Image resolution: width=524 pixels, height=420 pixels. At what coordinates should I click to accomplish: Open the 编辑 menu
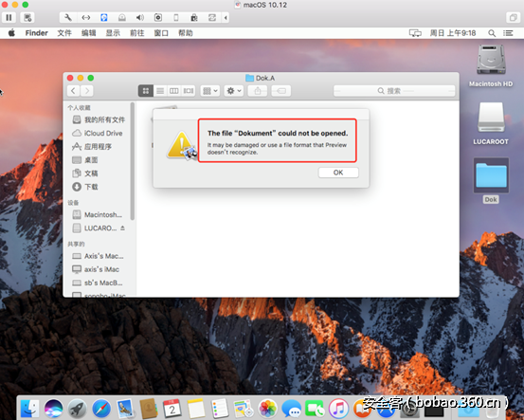[88, 33]
